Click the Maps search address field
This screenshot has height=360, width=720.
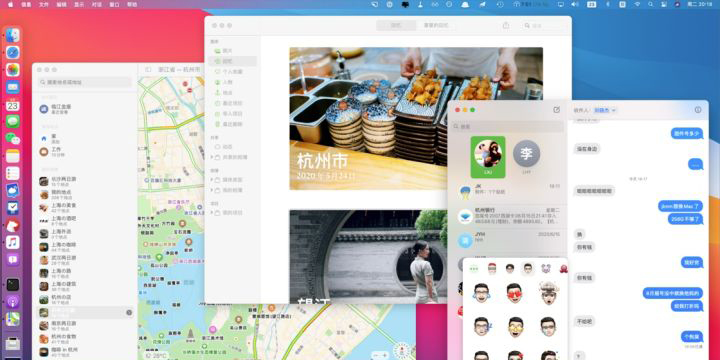click(x=85, y=82)
